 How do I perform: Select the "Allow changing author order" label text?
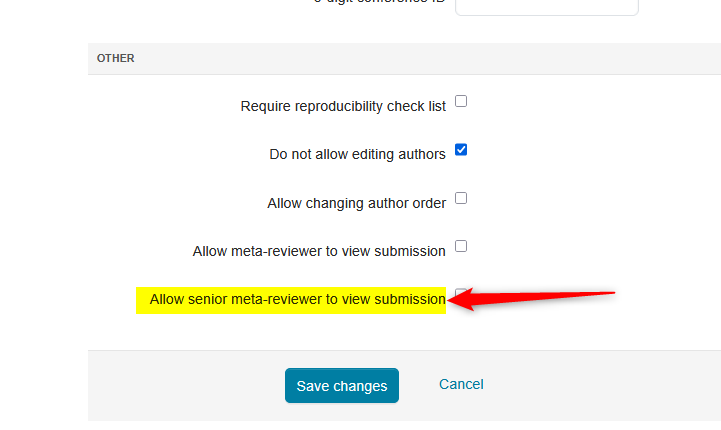point(356,203)
